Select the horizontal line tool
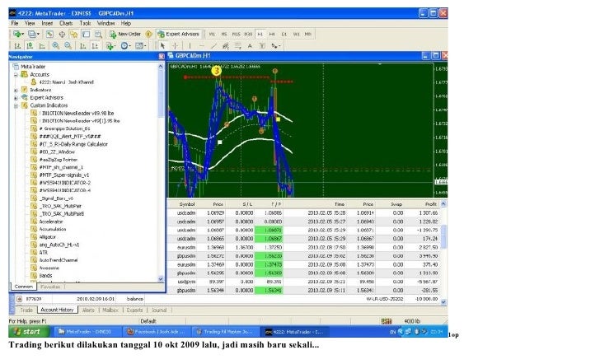Image resolution: width=600 pixels, height=364 pixels. [201, 46]
